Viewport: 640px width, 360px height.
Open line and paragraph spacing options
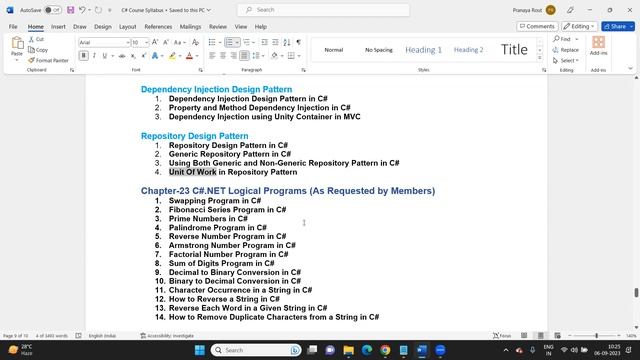tap(259, 56)
